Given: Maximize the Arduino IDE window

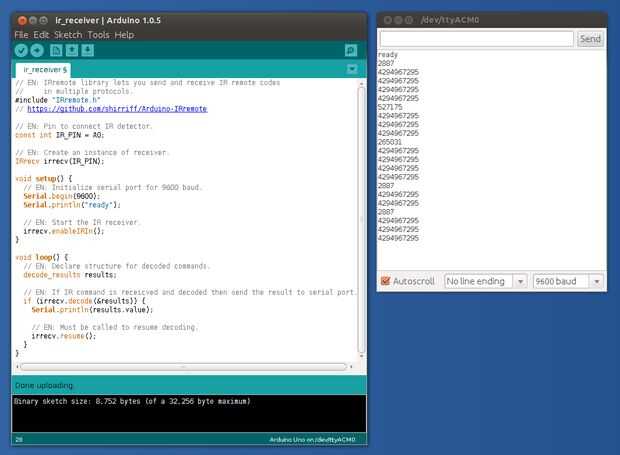Looking at the screenshot, I should coord(43,20).
